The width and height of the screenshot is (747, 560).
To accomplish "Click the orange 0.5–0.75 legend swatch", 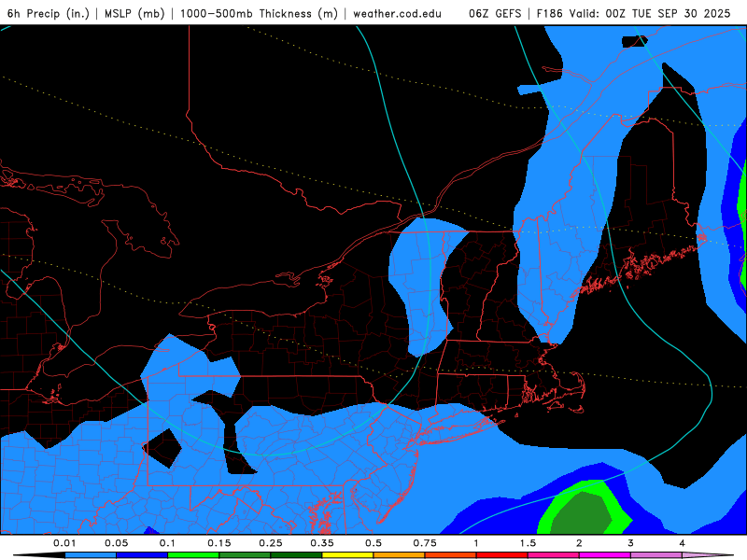I will pos(400,555).
